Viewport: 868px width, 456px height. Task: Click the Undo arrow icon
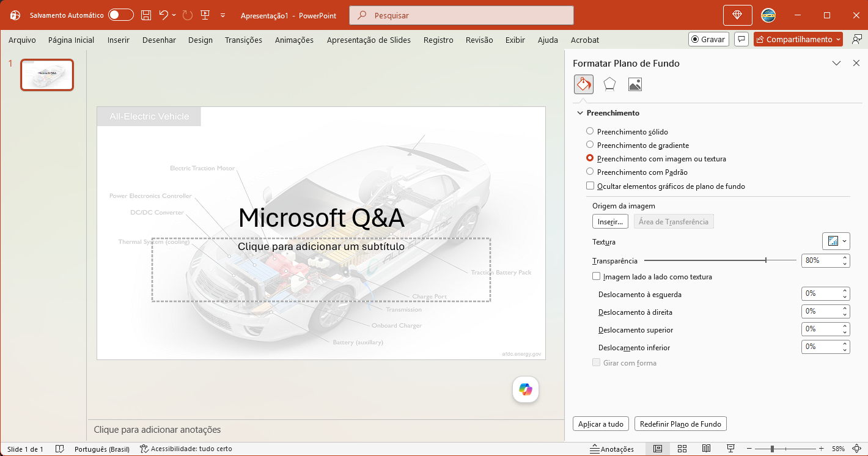tap(163, 15)
